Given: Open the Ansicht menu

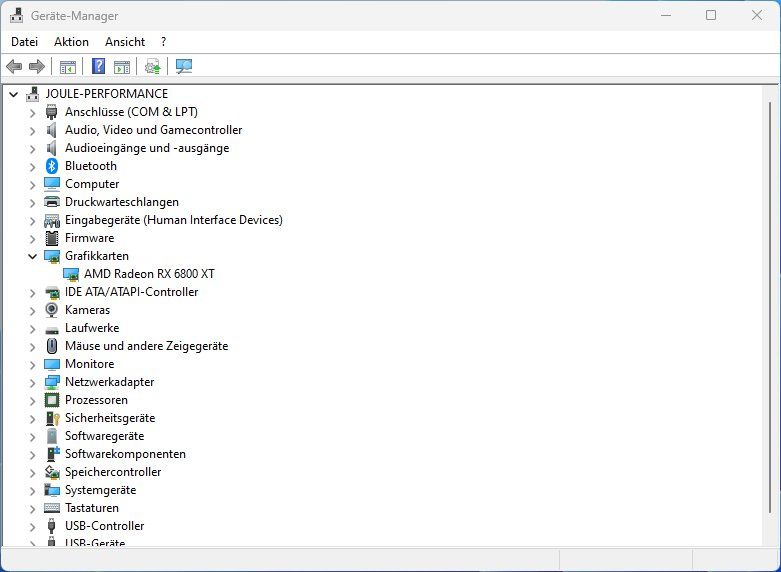Looking at the screenshot, I should (125, 42).
